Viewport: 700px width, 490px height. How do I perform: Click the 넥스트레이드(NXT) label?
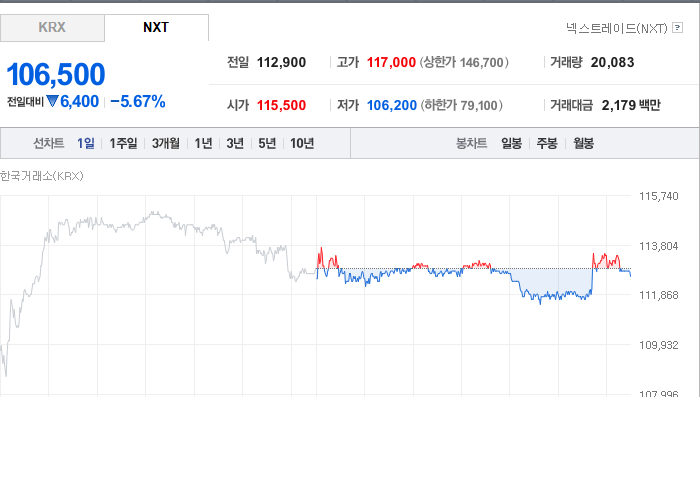tap(617, 28)
